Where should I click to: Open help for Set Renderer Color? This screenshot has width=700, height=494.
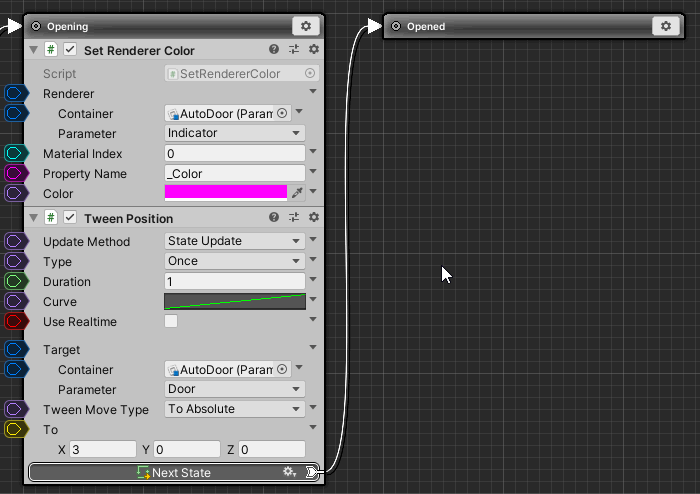274,50
